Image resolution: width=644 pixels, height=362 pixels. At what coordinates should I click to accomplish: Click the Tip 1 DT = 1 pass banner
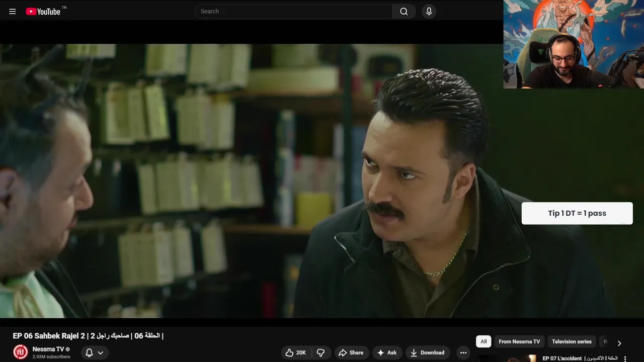click(x=577, y=213)
